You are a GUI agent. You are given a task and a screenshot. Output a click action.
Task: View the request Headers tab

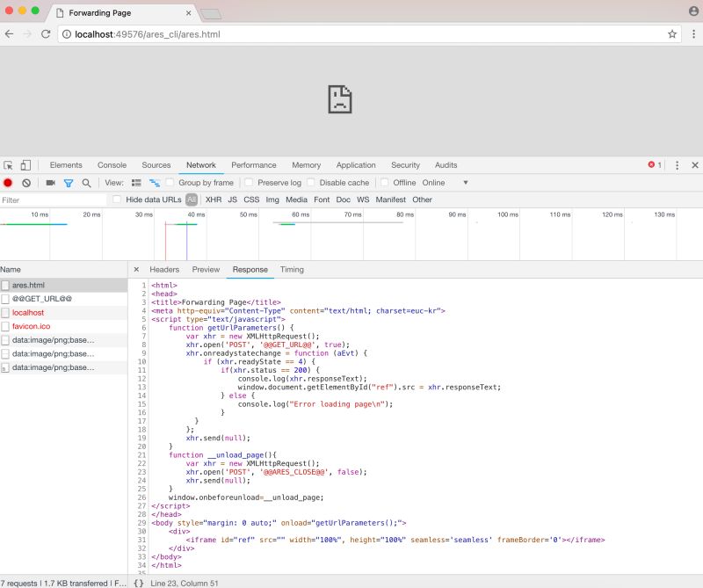click(164, 270)
